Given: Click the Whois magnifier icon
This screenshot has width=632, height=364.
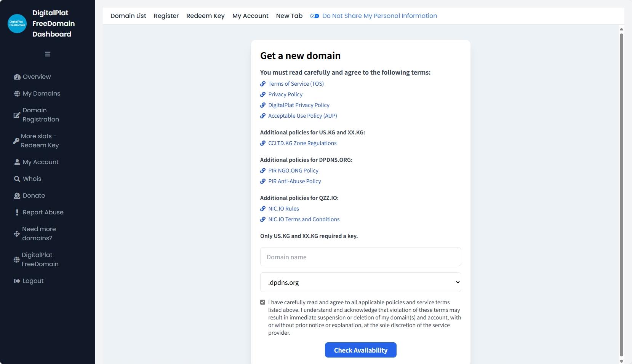Looking at the screenshot, I should (17, 179).
